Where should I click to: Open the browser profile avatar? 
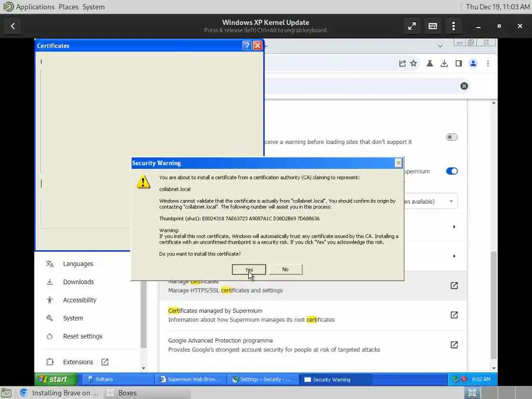tap(473, 63)
